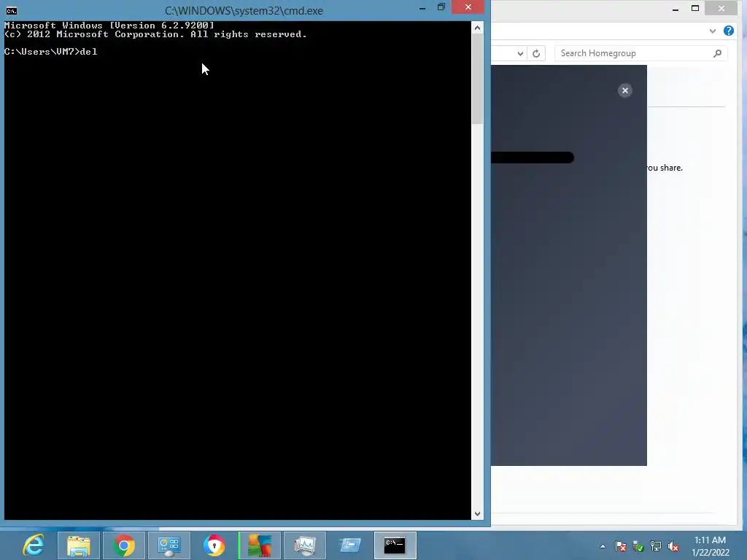Refresh the Homegroup window address bar
Viewport: 747px width, 560px height.
[536, 53]
